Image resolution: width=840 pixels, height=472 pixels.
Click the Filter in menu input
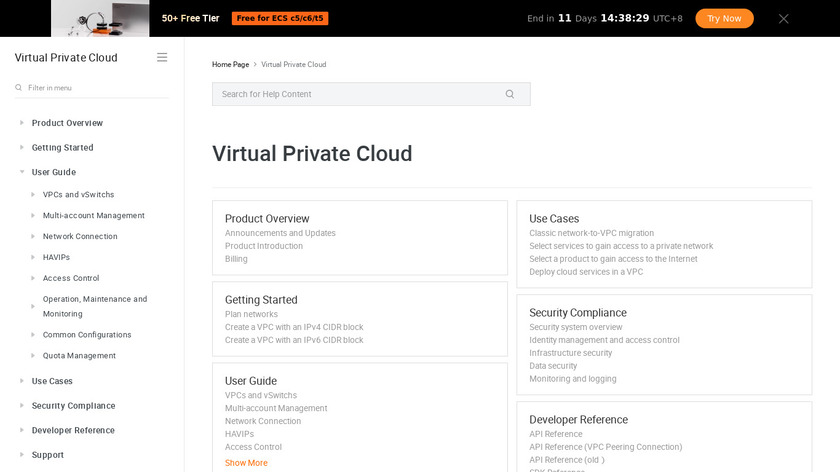[95, 88]
